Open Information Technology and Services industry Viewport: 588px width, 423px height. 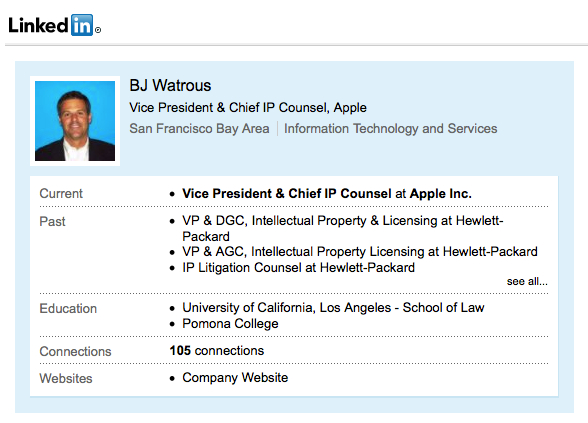click(x=390, y=129)
